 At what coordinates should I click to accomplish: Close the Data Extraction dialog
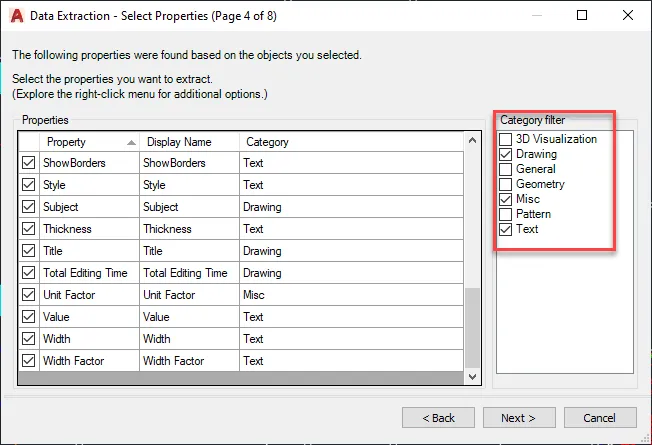pos(628,15)
